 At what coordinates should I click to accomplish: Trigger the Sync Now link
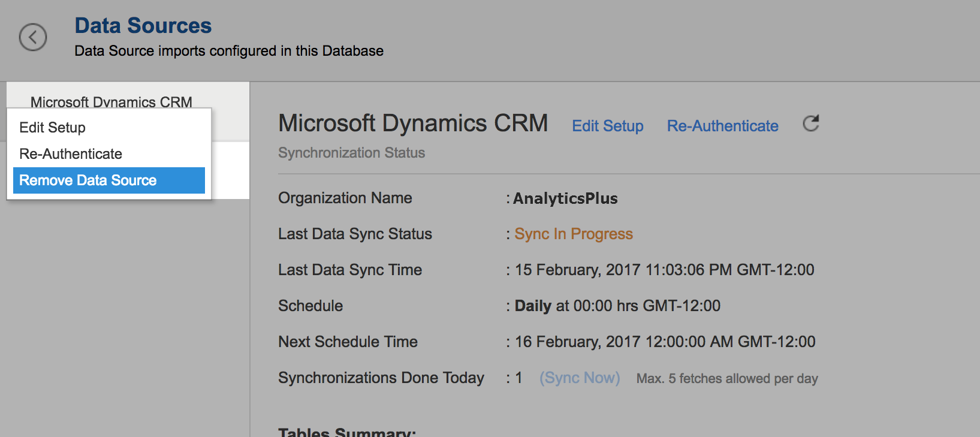click(580, 378)
